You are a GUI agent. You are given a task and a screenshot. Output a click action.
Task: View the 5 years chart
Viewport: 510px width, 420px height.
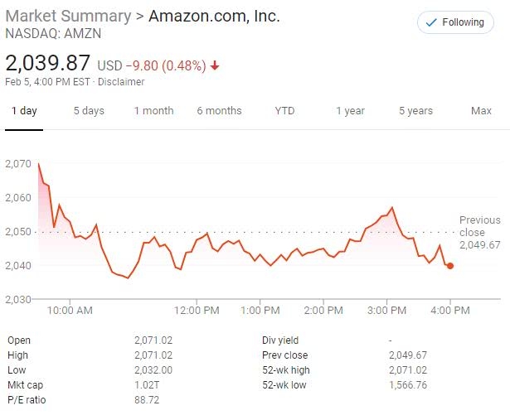coord(415,111)
